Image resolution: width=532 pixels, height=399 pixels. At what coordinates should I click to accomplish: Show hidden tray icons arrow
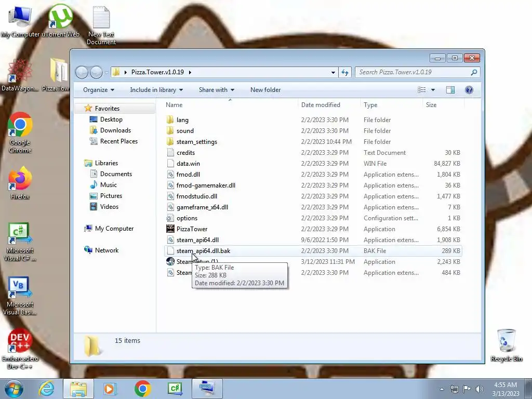click(x=442, y=389)
